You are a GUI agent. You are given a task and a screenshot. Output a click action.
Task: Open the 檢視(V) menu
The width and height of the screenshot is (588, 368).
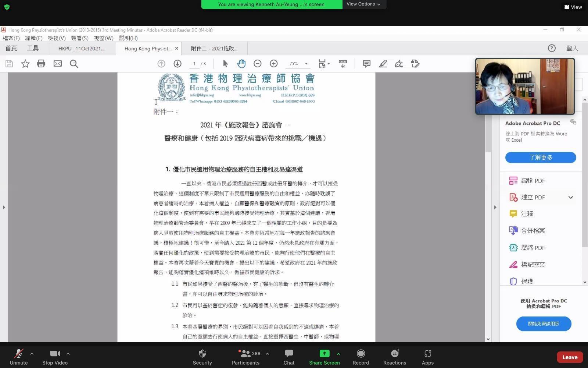click(57, 38)
